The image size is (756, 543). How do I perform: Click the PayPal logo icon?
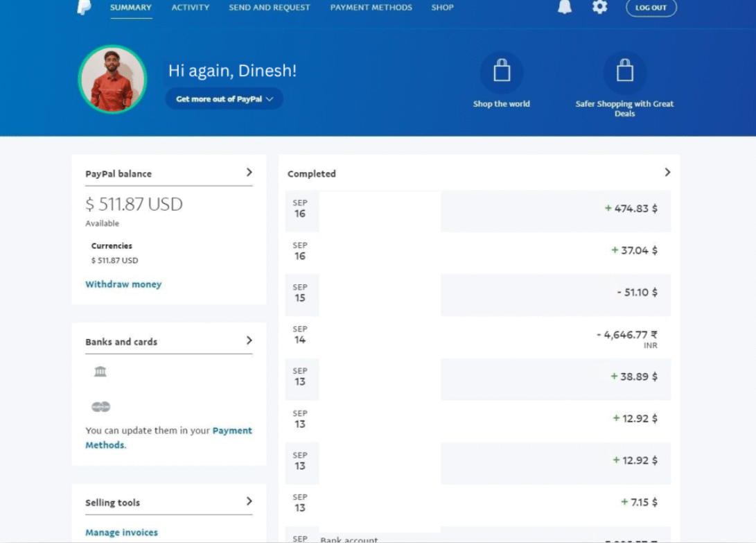coord(85,7)
